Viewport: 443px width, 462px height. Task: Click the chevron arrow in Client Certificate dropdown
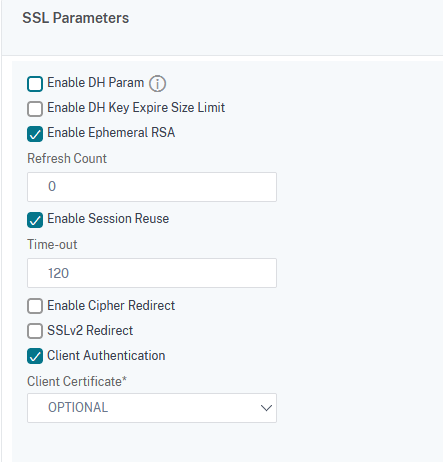266,408
